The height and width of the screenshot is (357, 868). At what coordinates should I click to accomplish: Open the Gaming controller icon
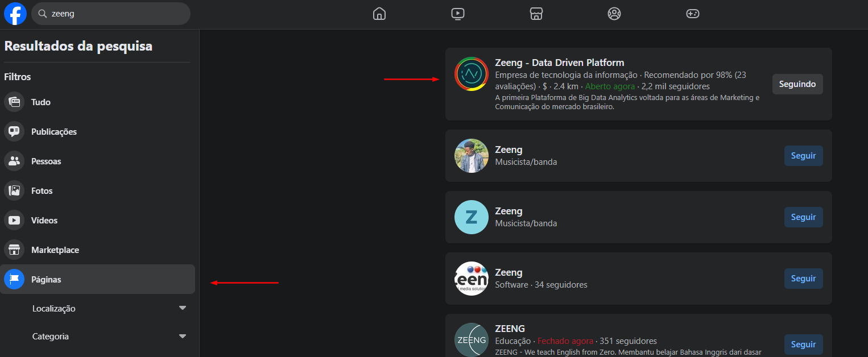click(692, 14)
